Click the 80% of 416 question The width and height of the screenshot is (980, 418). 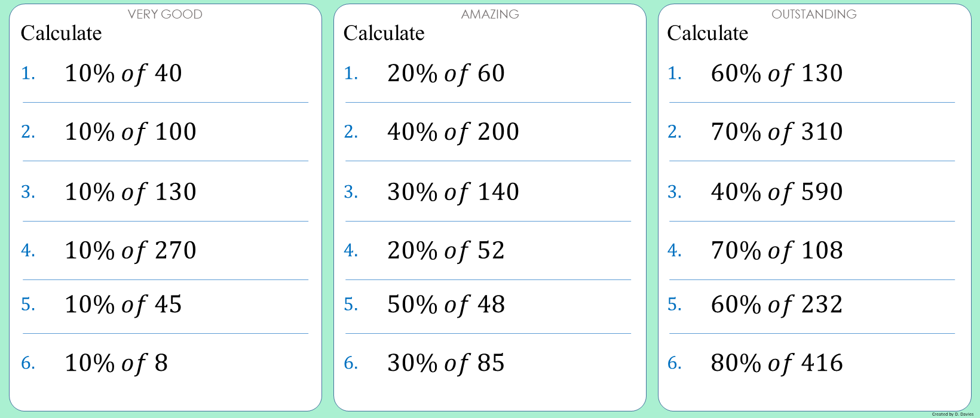777,363
